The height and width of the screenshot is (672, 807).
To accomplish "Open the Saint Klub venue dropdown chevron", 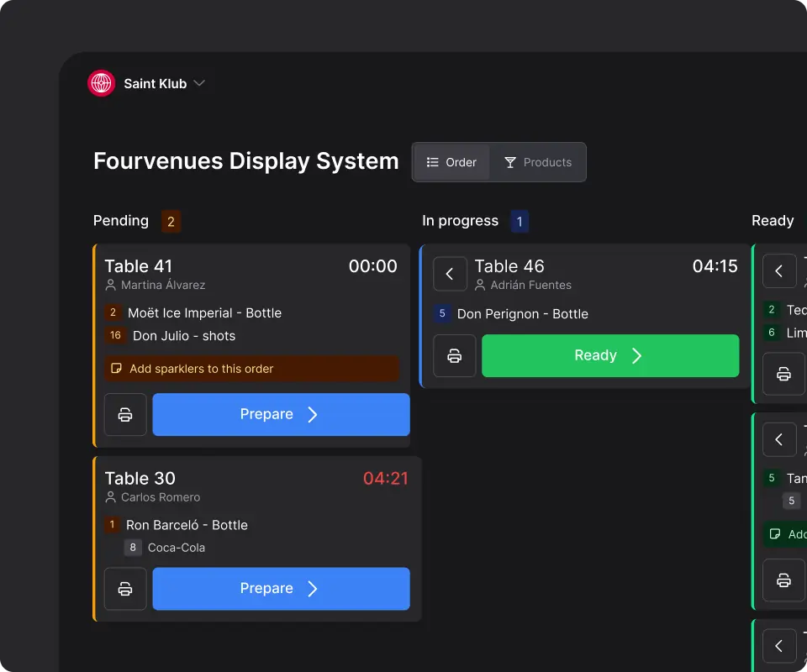I will pos(199,83).
